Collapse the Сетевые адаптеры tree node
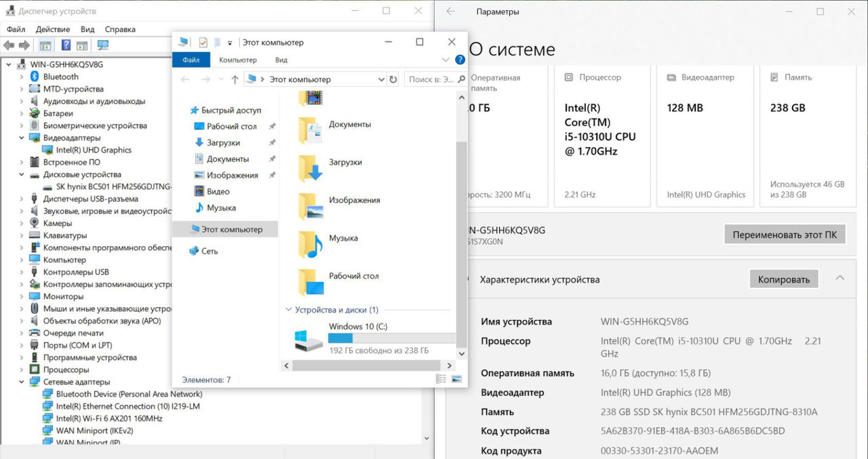Screen dimensions: 868x459 tap(22, 382)
